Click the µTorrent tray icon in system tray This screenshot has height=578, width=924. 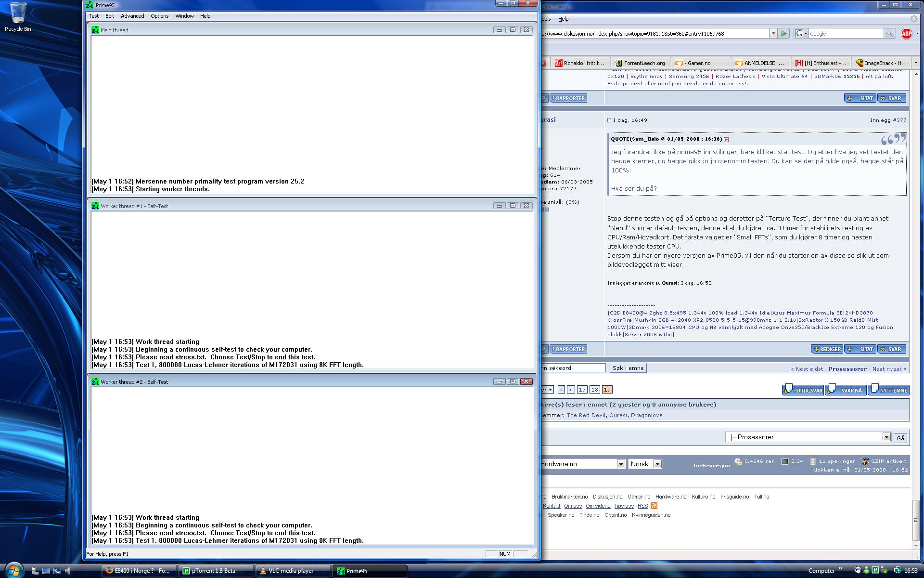(875, 570)
